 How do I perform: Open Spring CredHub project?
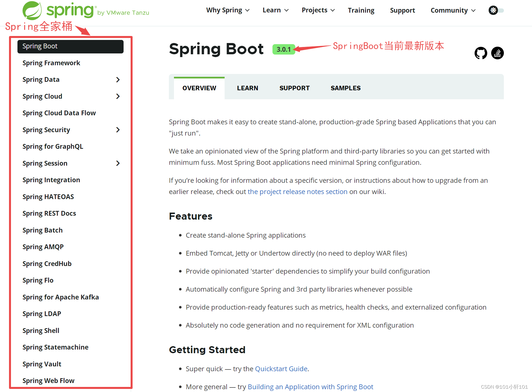coord(47,264)
